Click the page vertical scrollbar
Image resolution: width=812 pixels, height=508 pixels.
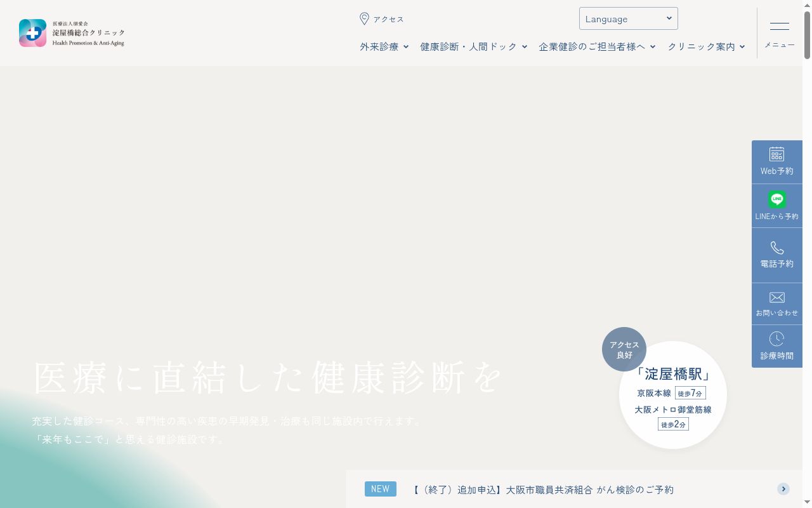click(807, 254)
